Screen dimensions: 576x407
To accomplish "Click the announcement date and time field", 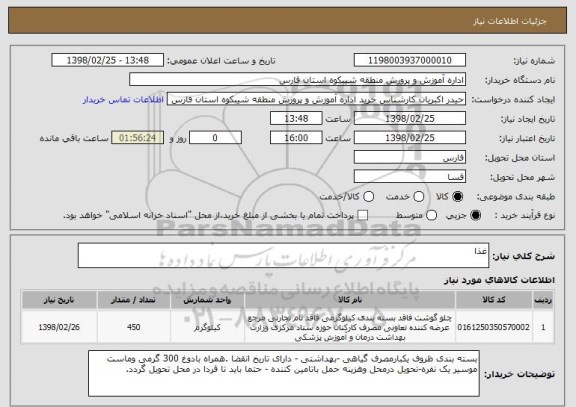I will click(108, 60).
